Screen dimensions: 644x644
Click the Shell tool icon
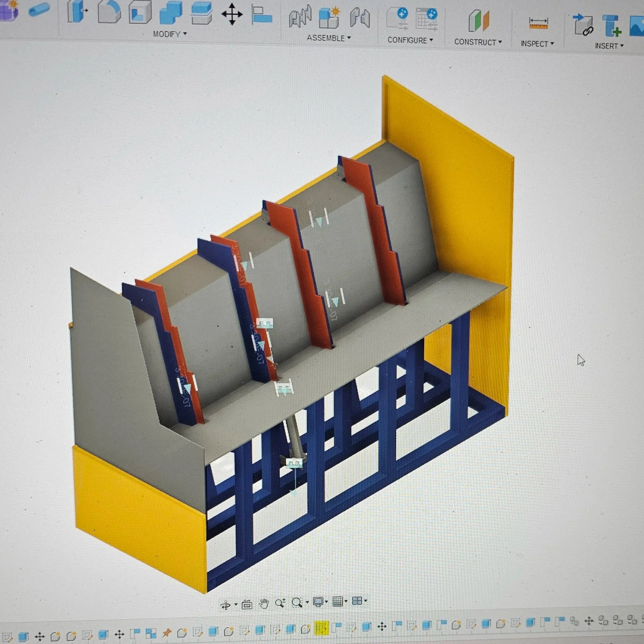tap(140, 13)
